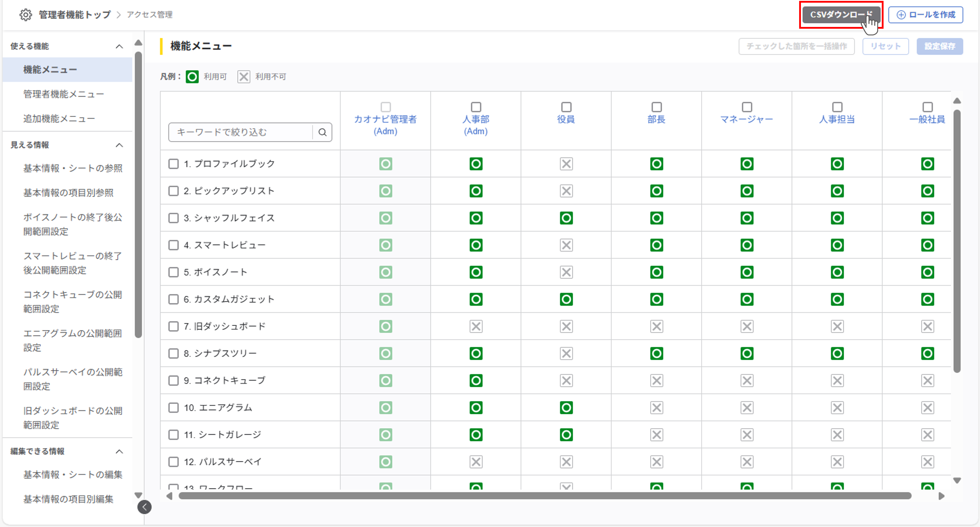Click the settings gear icon in breadcrumb
The image size is (980, 527).
[x=25, y=14]
